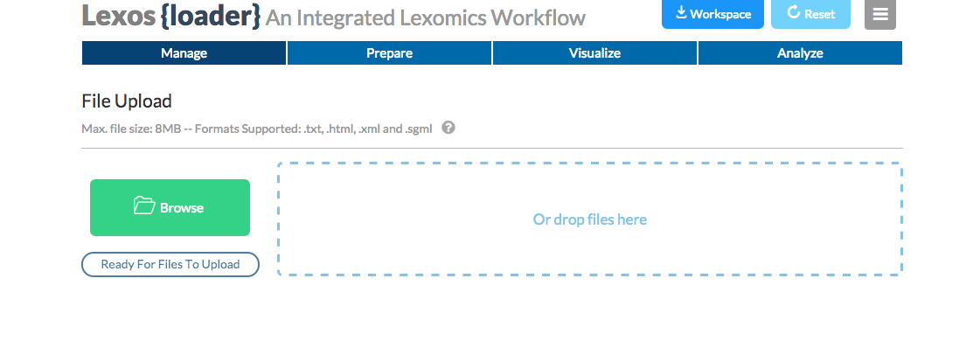Click the Integrated Lexomics Workflow subtitle

coord(426,18)
